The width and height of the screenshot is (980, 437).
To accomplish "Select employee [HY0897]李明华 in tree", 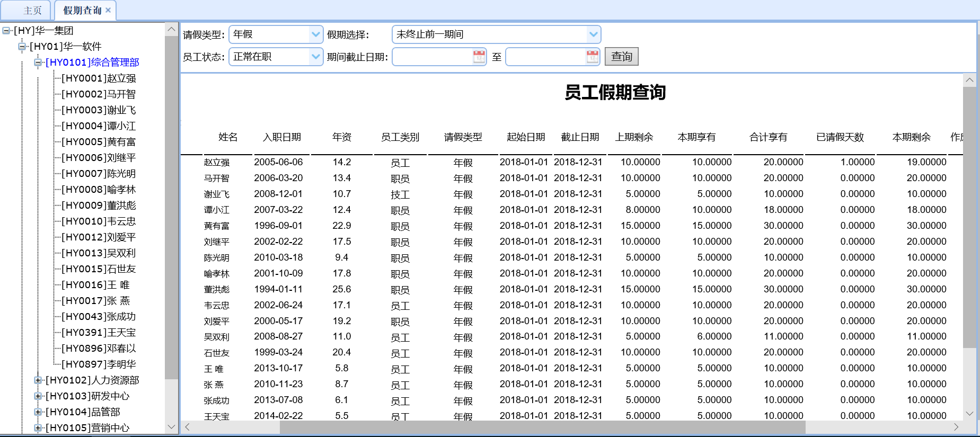I will pos(99,364).
